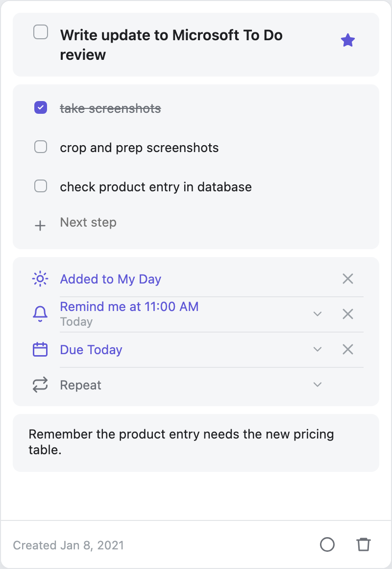Remove the task from My Day
This screenshot has height=569, width=392.
(x=348, y=279)
